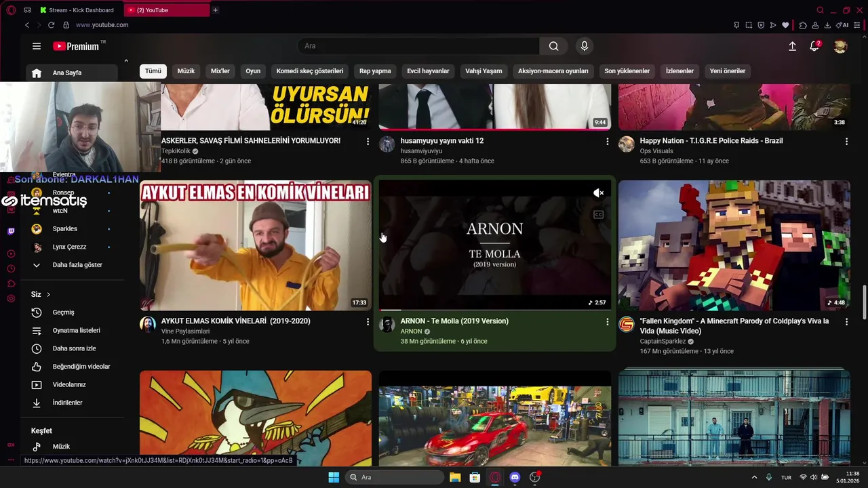Open a new browser tab

pos(215,10)
